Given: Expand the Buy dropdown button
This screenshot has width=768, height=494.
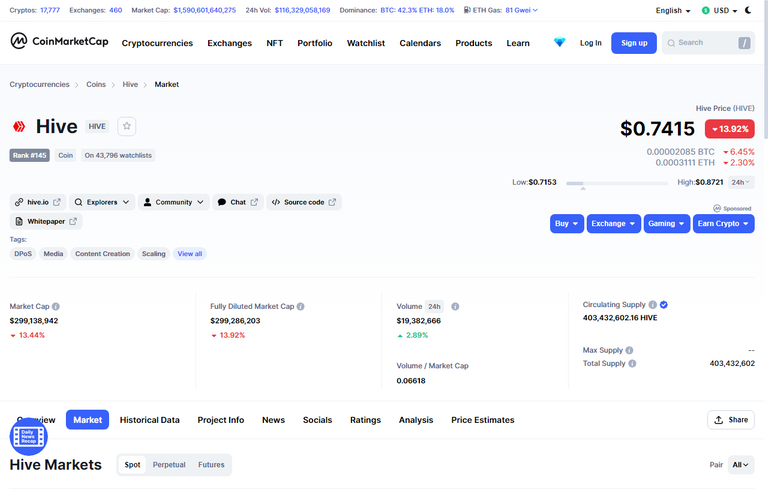Looking at the screenshot, I should [567, 224].
